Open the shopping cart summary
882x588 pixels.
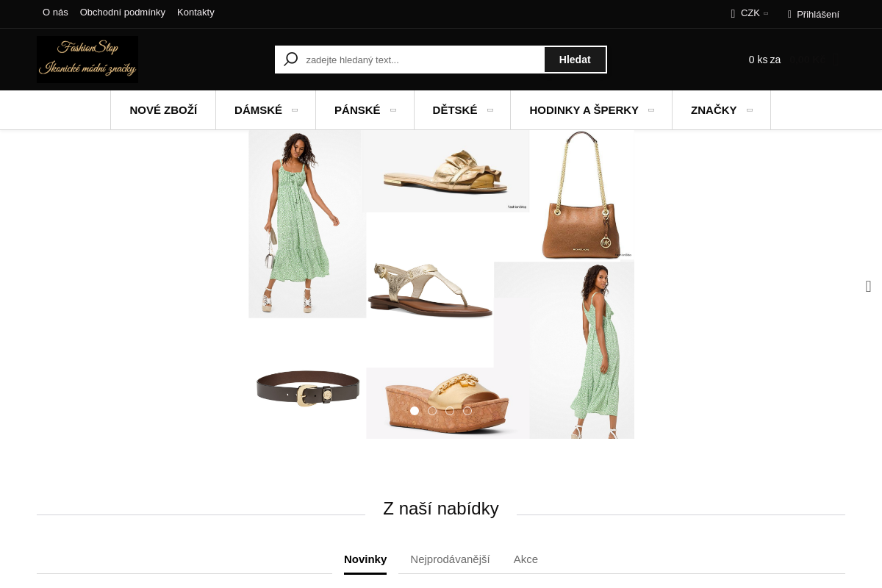click(x=785, y=60)
